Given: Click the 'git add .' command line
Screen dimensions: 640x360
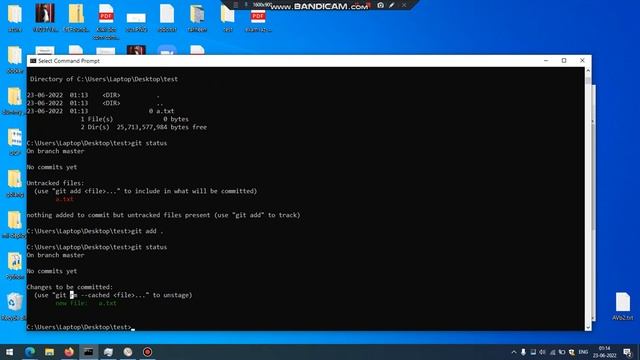Looking at the screenshot, I should [x=95, y=231].
